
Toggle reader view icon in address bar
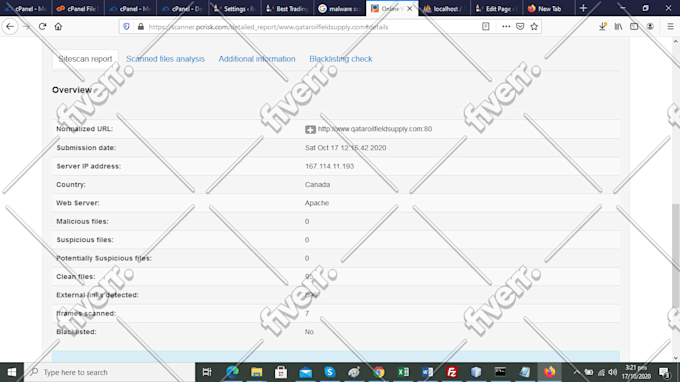coord(486,26)
